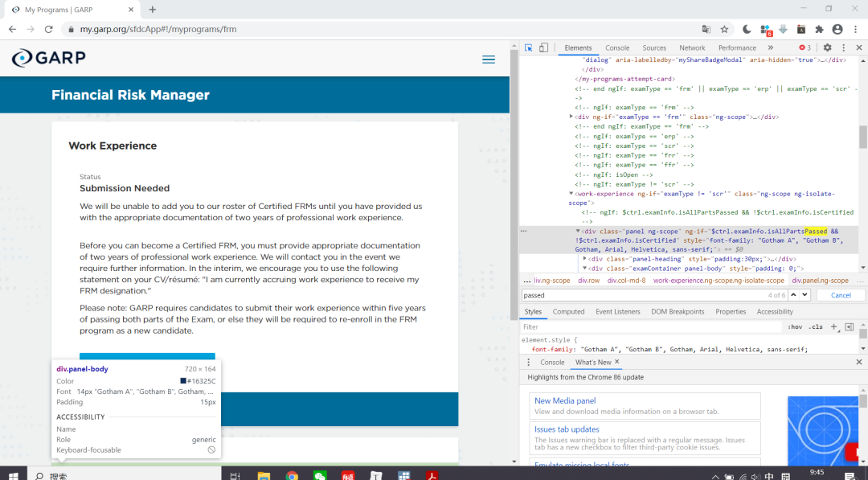Image resolution: width=868 pixels, height=480 pixels.
Task: Open the New Media panel link
Action: [565, 401]
